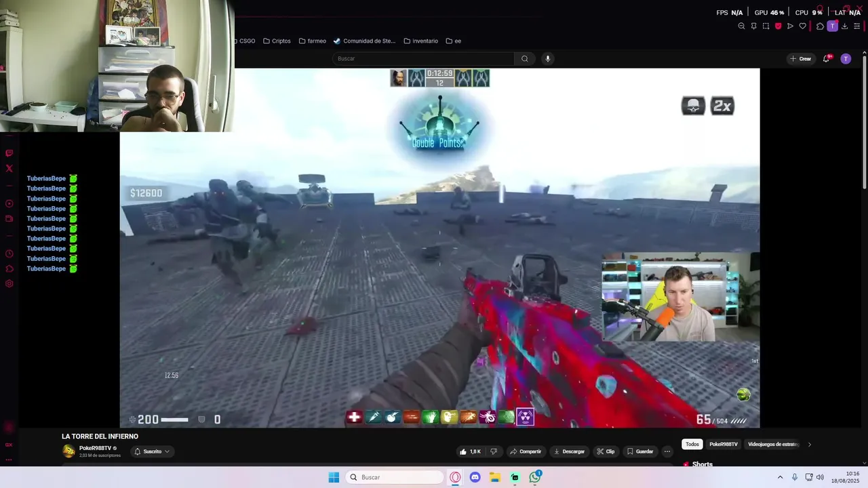
Task: Select the Videojuegos de estrategia chip
Action: click(774, 445)
